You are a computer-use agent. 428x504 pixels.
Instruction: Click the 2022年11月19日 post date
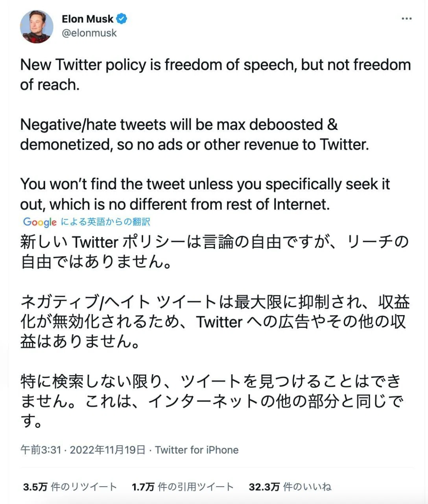coord(108,450)
